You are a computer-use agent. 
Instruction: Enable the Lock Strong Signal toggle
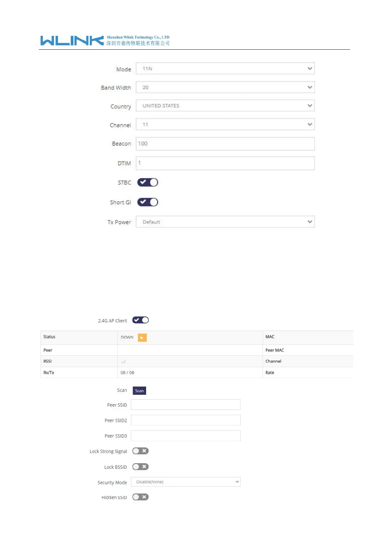pos(141,451)
